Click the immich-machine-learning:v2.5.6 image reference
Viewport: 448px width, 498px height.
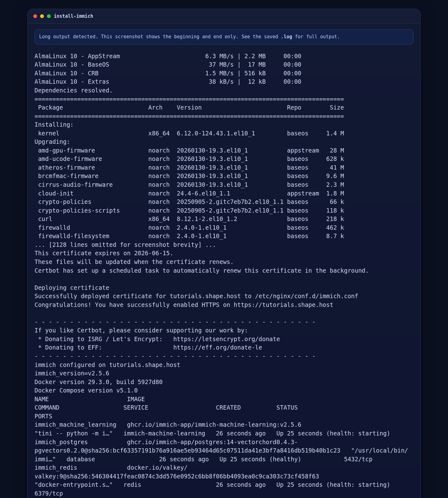[214, 425]
